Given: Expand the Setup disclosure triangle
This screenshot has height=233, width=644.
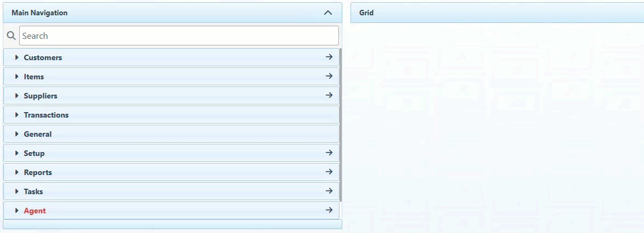Looking at the screenshot, I should coord(17,153).
